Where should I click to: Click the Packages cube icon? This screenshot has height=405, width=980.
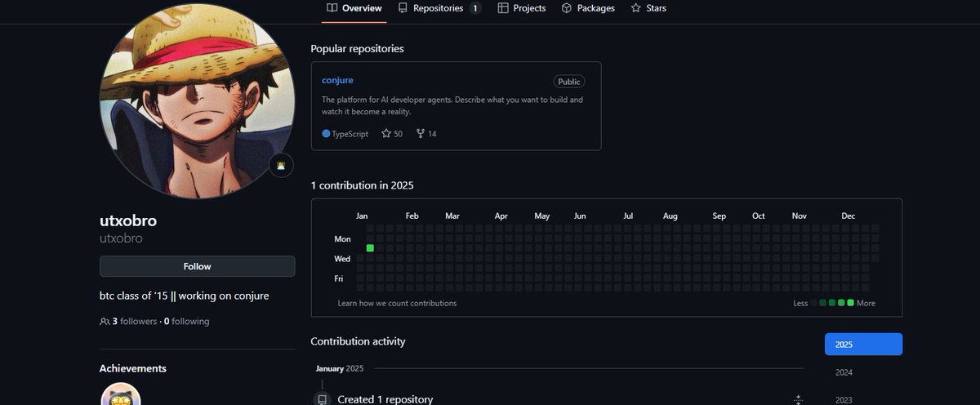(x=567, y=8)
